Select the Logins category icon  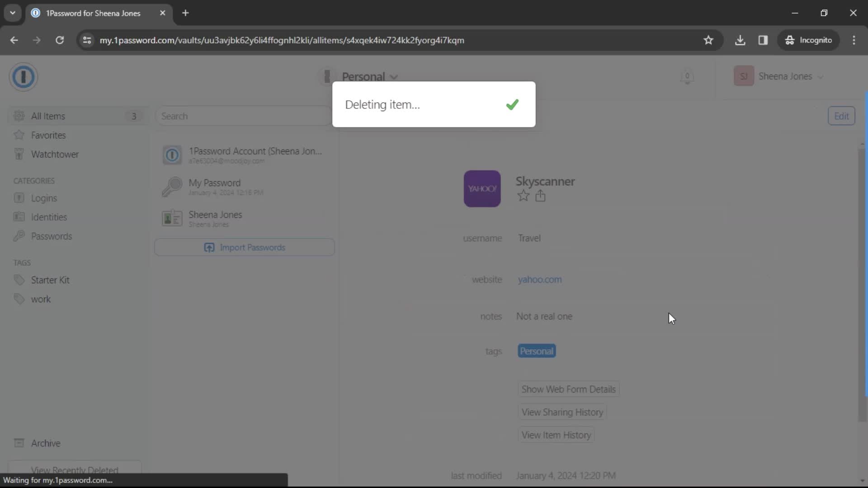pos(19,198)
